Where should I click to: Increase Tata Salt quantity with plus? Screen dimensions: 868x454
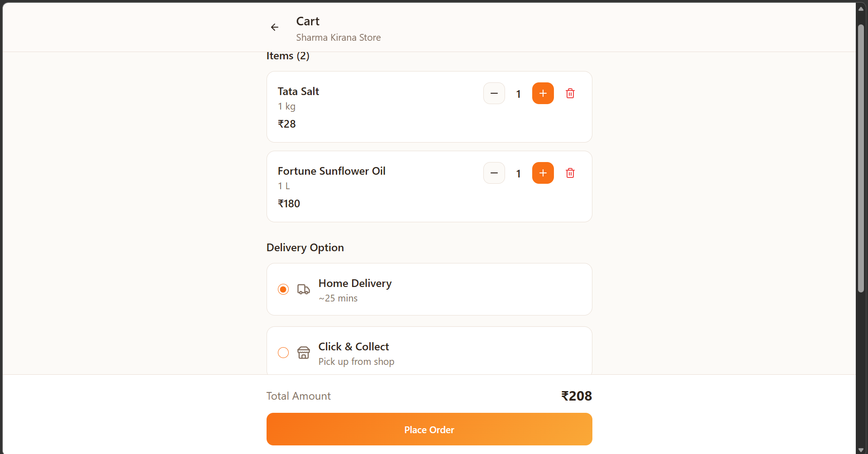543,93
